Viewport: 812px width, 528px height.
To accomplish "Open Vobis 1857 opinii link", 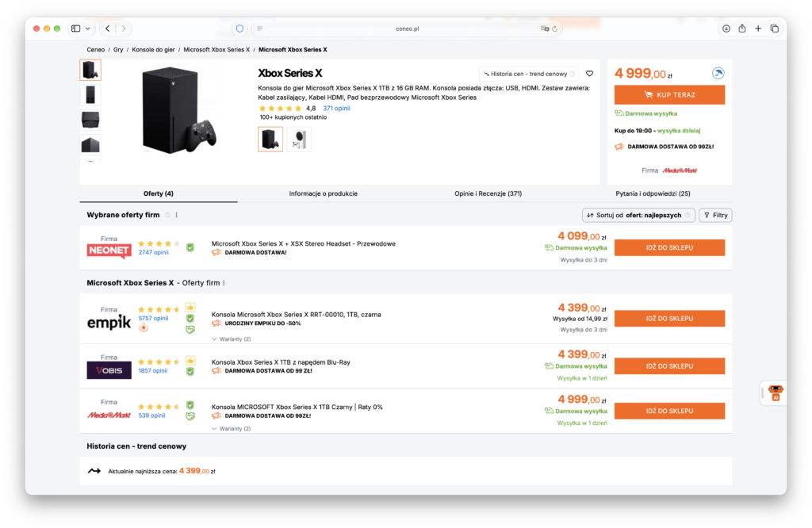I will click(x=153, y=371).
